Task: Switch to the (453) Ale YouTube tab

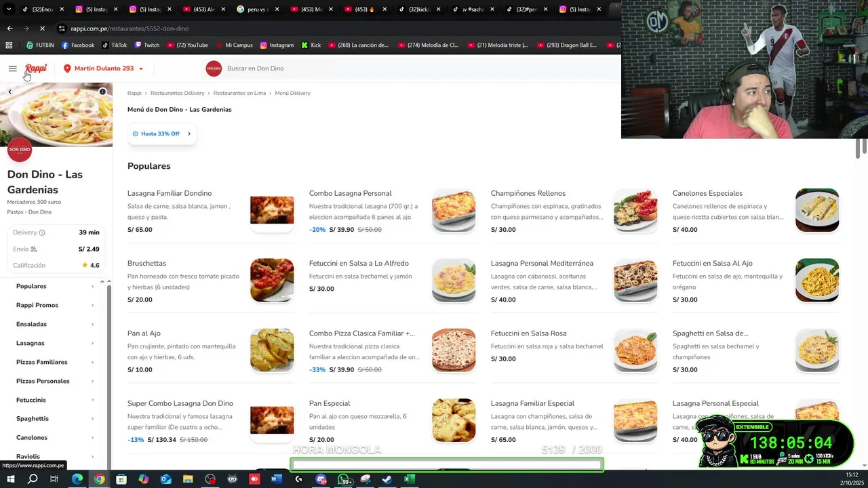Action: pyautogui.click(x=205, y=9)
